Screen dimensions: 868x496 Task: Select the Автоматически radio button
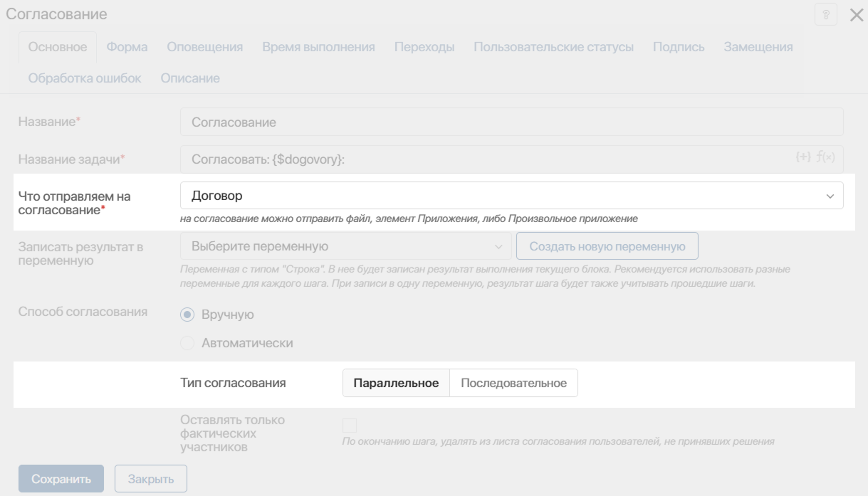tap(188, 343)
